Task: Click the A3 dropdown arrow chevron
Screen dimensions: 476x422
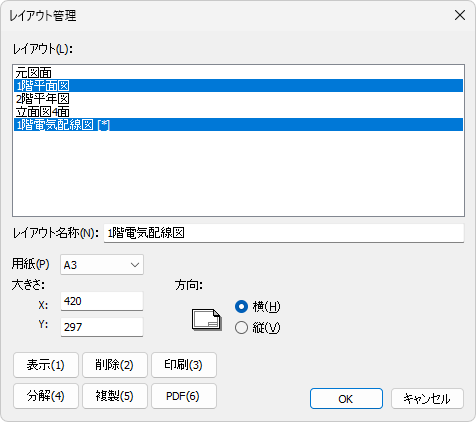Action: [135, 265]
